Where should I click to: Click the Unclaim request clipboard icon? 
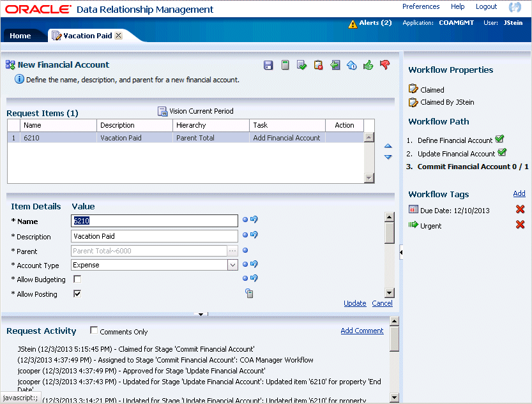(x=318, y=64)
